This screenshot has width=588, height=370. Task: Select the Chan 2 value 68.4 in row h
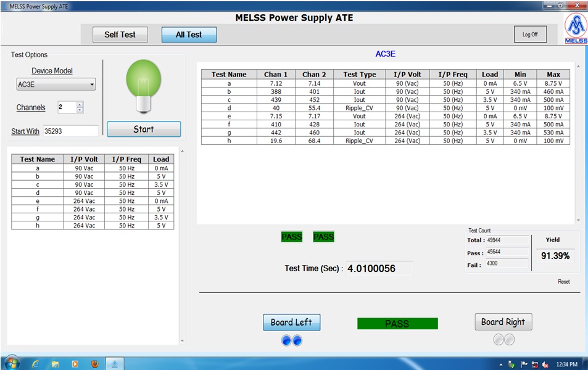[x=314, y=141]
